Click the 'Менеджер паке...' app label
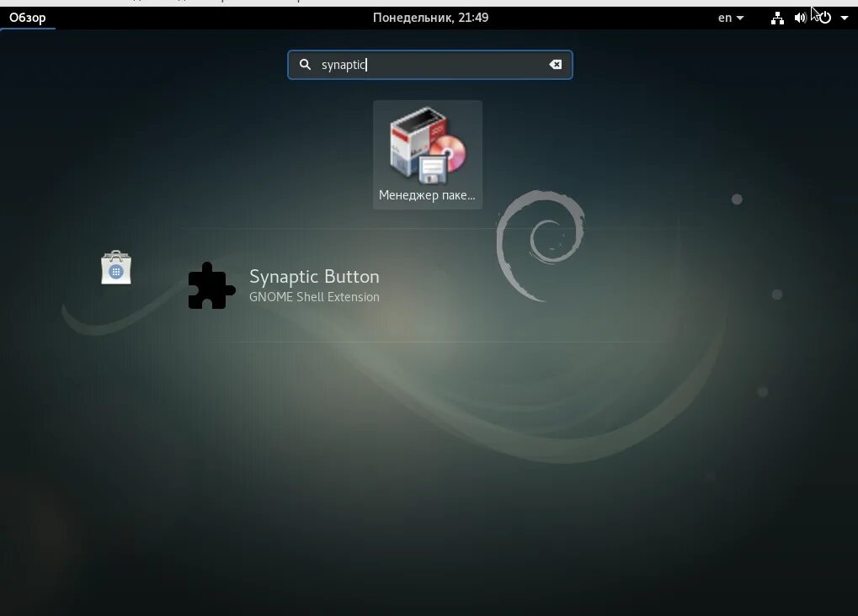The width and height of the screenshot is (858, 616). pyautogui.click(x=427, y=195)
